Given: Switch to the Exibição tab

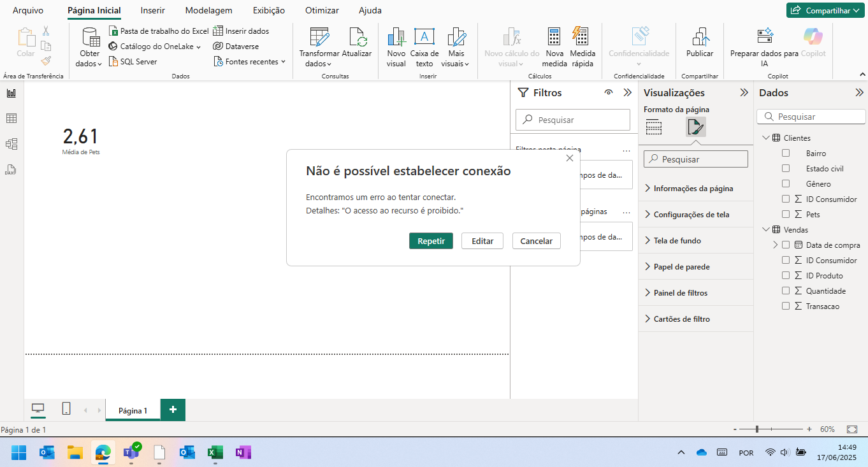Looking at the screenshot, I should pos(269,10).
